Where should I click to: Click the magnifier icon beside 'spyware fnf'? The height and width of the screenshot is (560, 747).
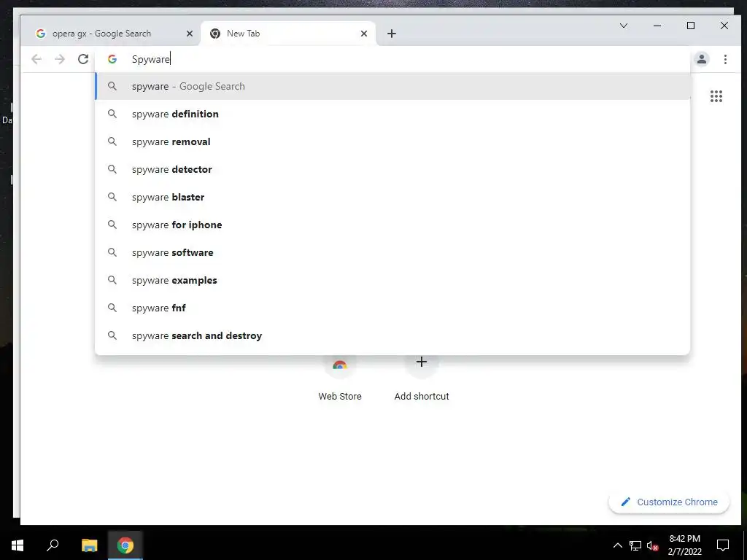pyautogui.click(x=112, y=308)
